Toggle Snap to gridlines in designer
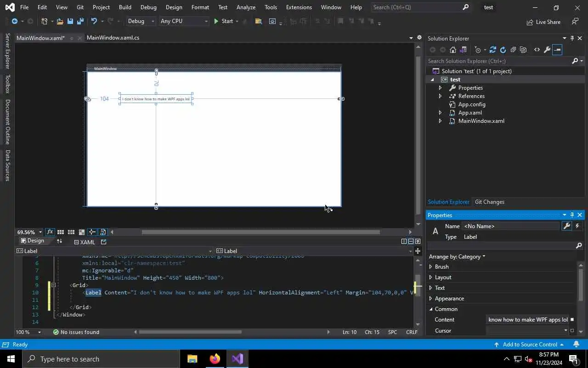 pos(71,232)
